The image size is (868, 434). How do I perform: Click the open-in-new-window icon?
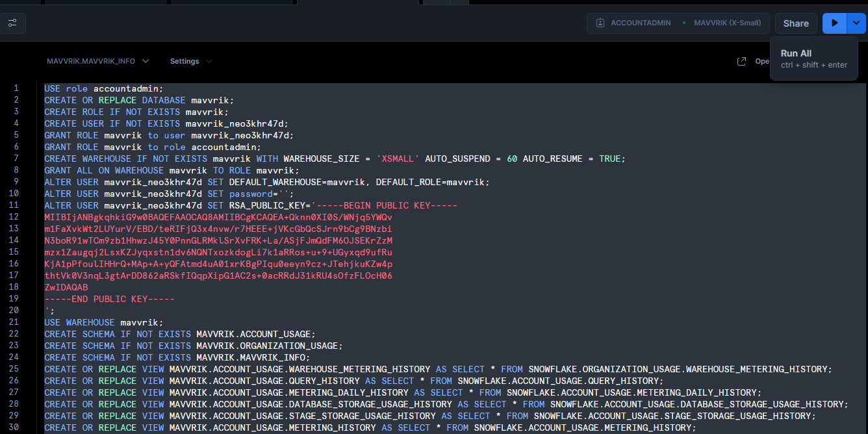741,61
